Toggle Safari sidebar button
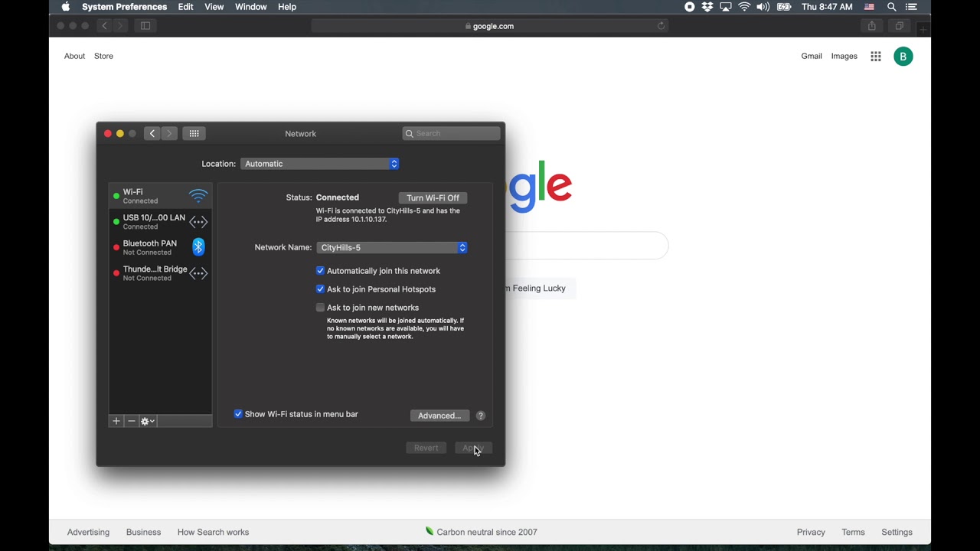The width and height of the screenshot is (980, 551). point(145,26)
